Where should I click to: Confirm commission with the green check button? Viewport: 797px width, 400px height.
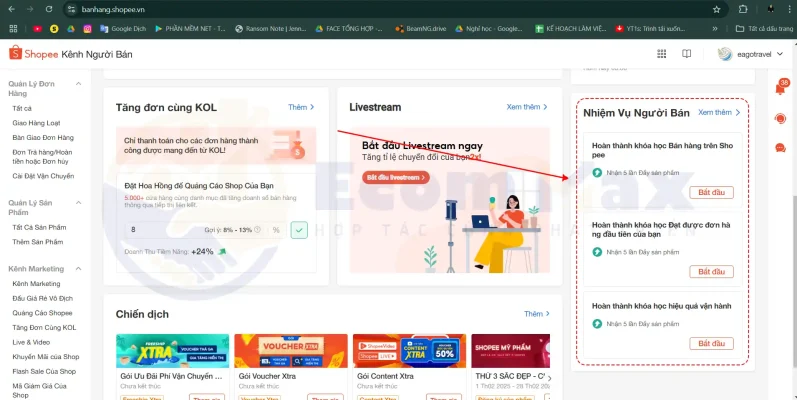point(299,230)
